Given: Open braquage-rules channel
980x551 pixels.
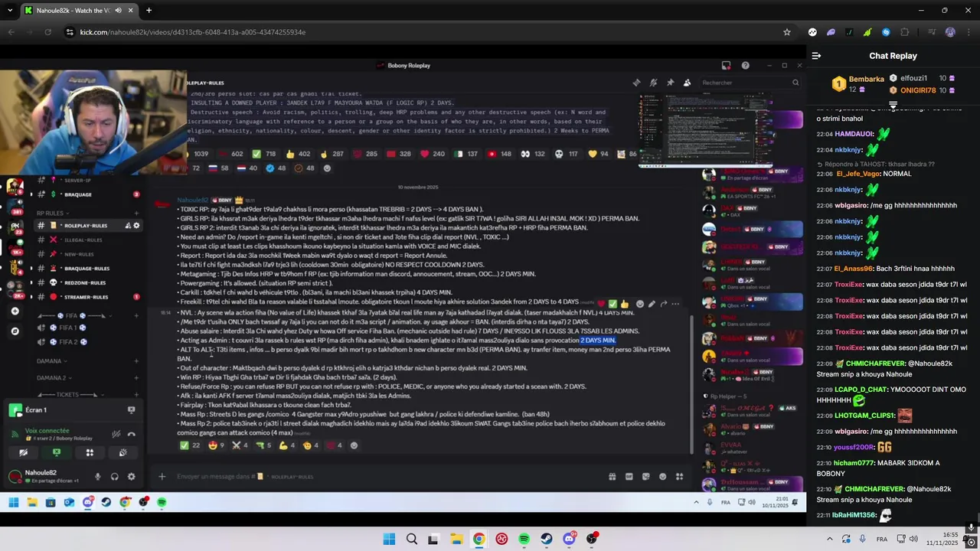Looking at the screenshot, I should tap(87, 269).
